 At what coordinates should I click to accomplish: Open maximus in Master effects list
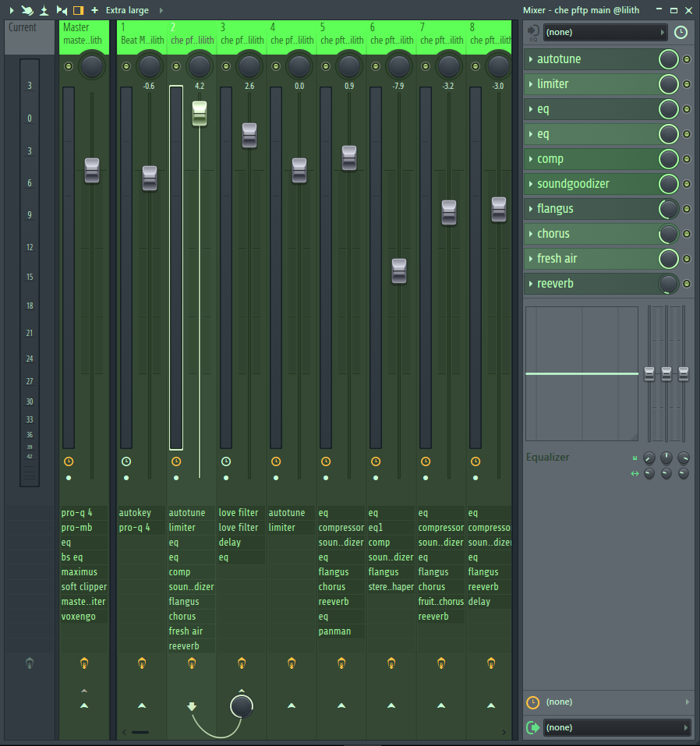pyautogui.click(x=83, y=572)
